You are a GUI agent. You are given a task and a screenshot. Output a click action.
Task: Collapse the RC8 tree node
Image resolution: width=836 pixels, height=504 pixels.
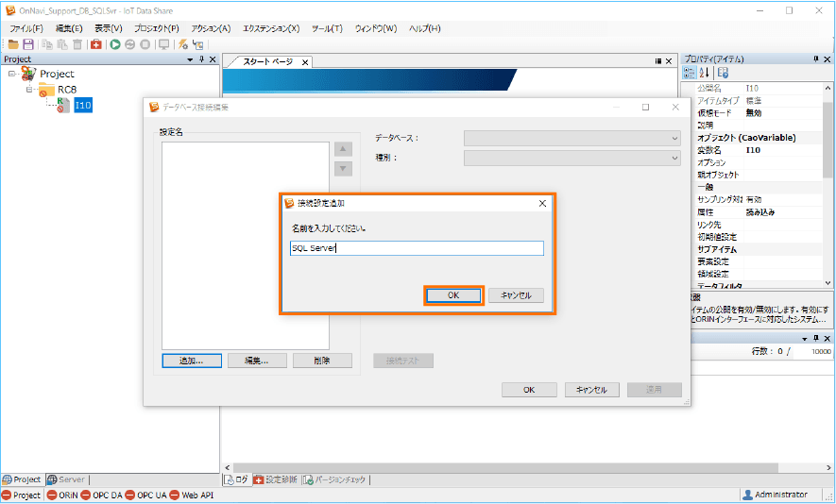pos(29,90)
